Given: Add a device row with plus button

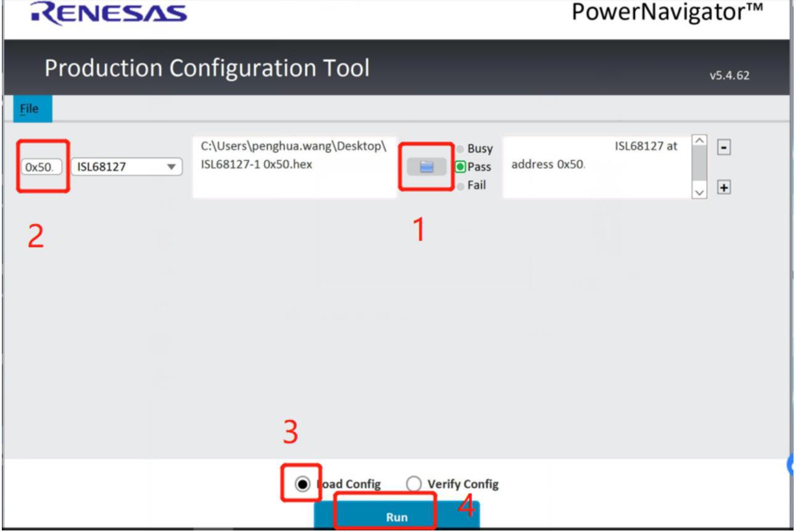Looking at the screenshot, I should point(724,188).
